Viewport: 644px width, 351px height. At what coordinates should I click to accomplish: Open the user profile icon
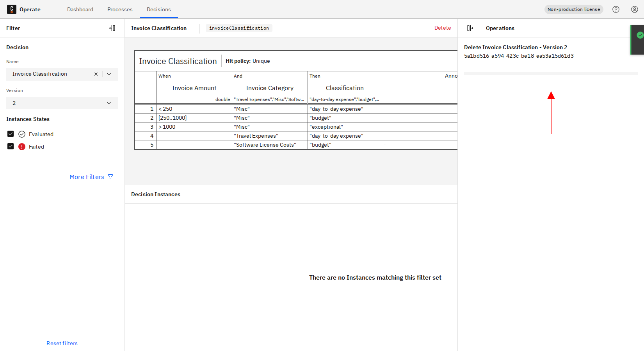(x=634, y=9)
